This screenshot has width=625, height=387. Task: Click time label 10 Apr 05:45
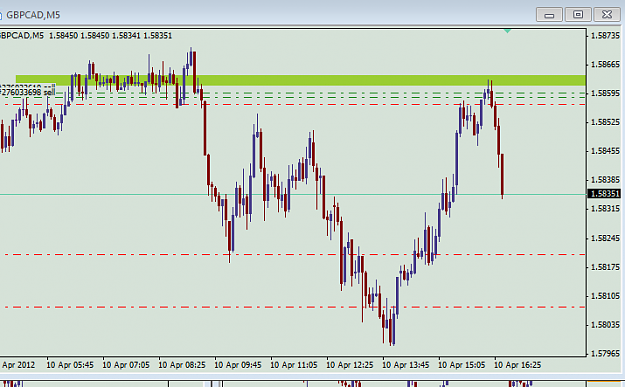point(70,365)
